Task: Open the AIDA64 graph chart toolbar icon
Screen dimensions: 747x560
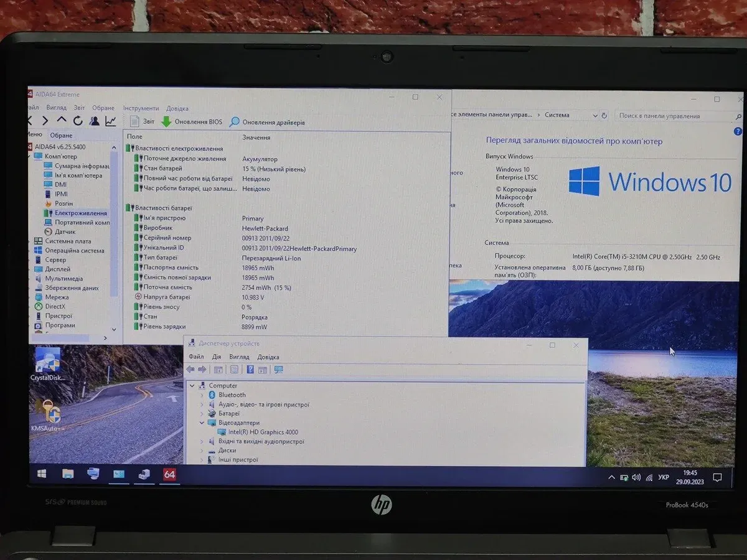Action: point(110,121)
